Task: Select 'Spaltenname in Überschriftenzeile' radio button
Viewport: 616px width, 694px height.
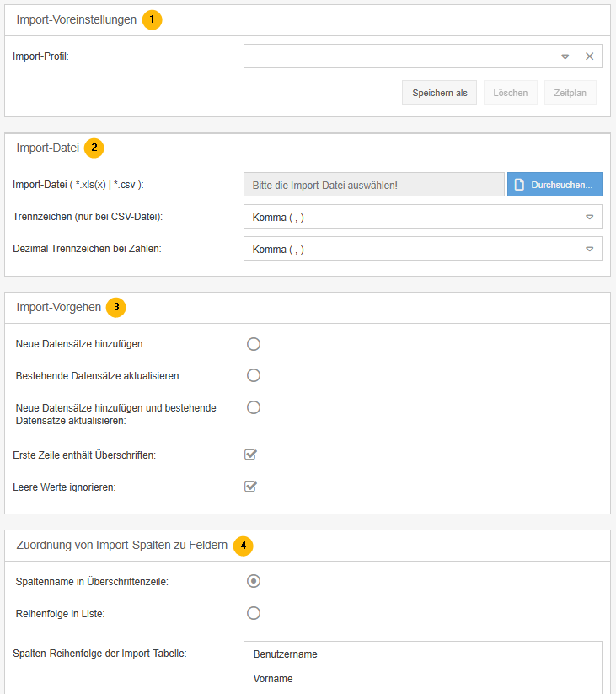Action: point(254,581)
